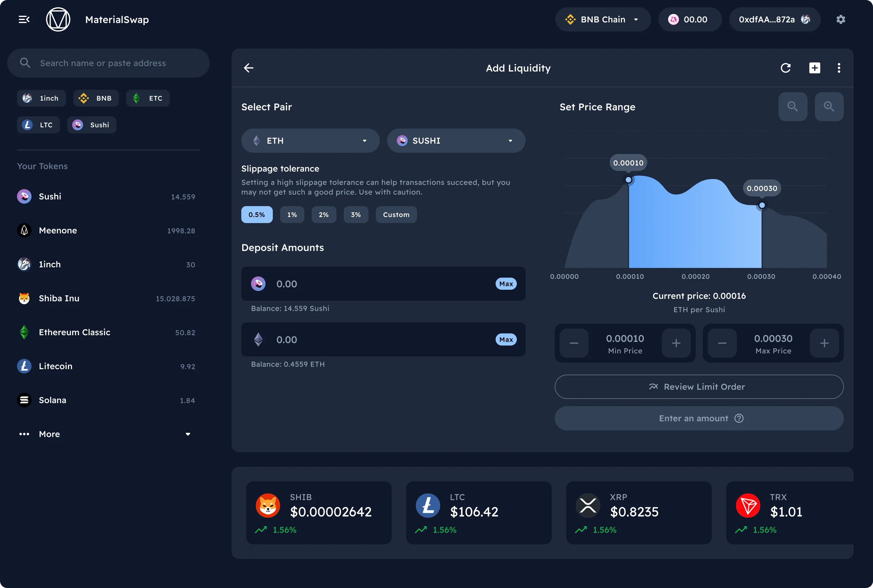The height and width of the screenshot is (588, 873).
Task: Open BNB Chain network selector
Action: 603,19
